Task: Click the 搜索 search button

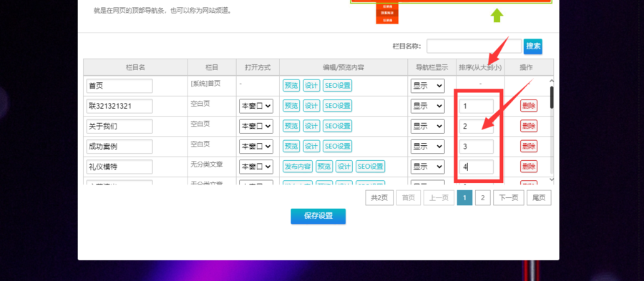Action: point(532,46)
